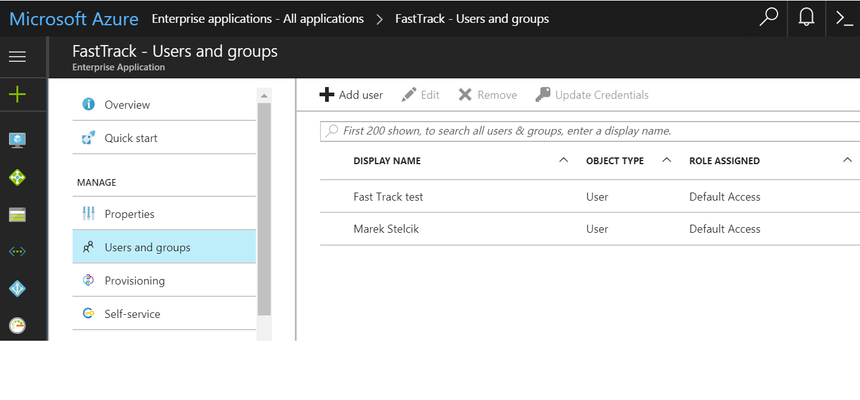The width and height of the screenshot is (860, 400).
Task: Click Update Credentials button
Action: tap(592, 95)
